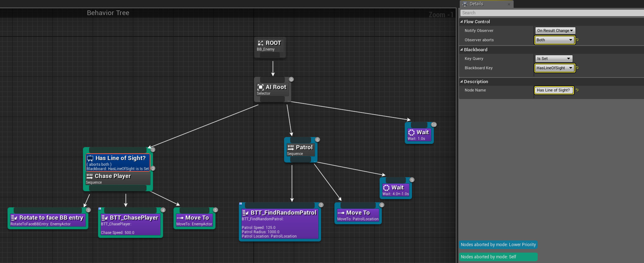Open the Notify Observer dropdown
Screen dimensions: 644x263
(x=555, y=31)
